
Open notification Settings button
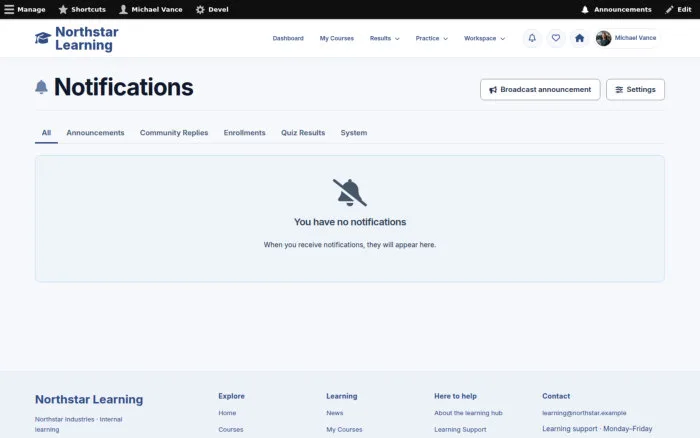(x=635, y=90)
